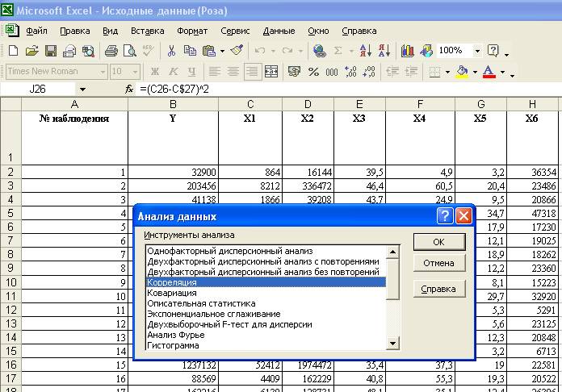562x392 pixels.
Task: Apply red font color A
Action: pyautogui.click(x=489, y=72)
